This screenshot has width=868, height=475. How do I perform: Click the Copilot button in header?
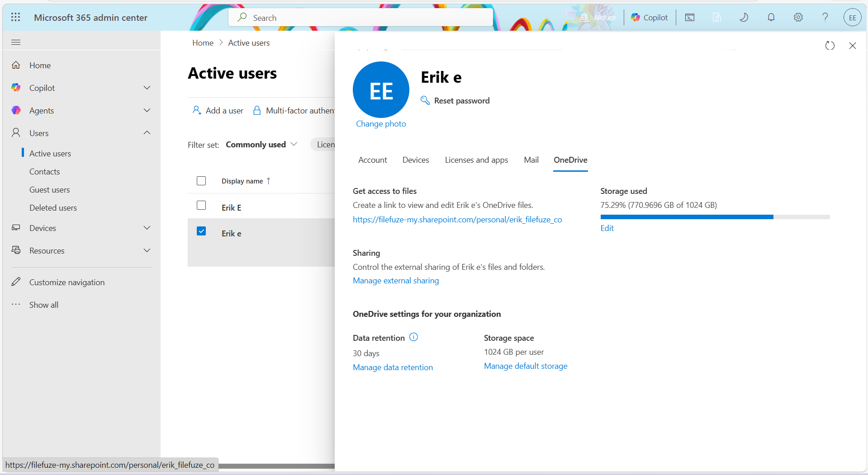tap(650, 18)
